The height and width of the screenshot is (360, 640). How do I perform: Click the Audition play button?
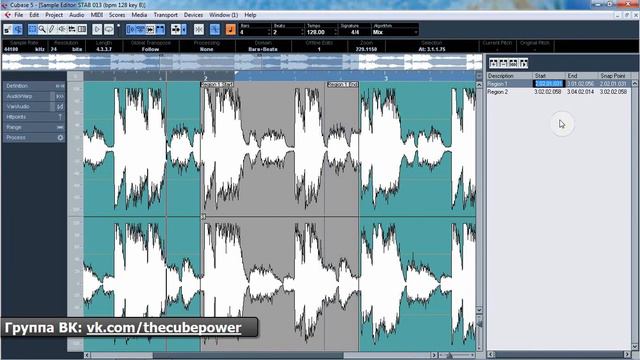97,29
